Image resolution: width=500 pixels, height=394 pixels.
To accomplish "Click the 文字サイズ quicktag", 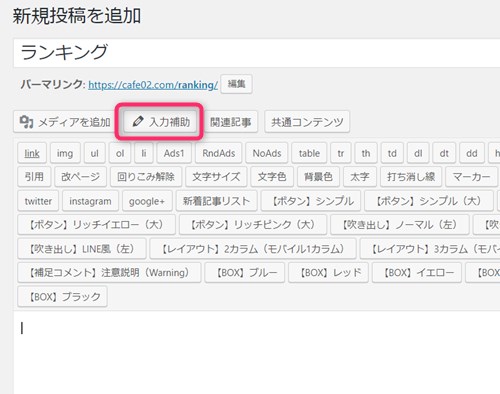I will pos(216,177).
